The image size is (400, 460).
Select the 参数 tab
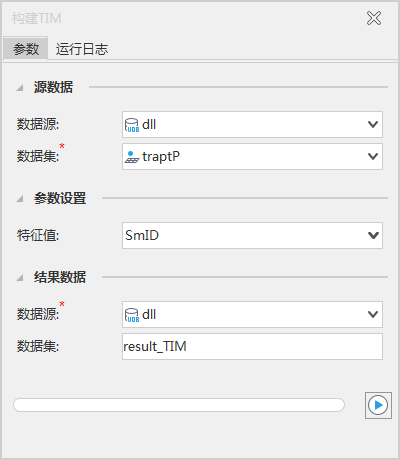(x=26, y=49)
